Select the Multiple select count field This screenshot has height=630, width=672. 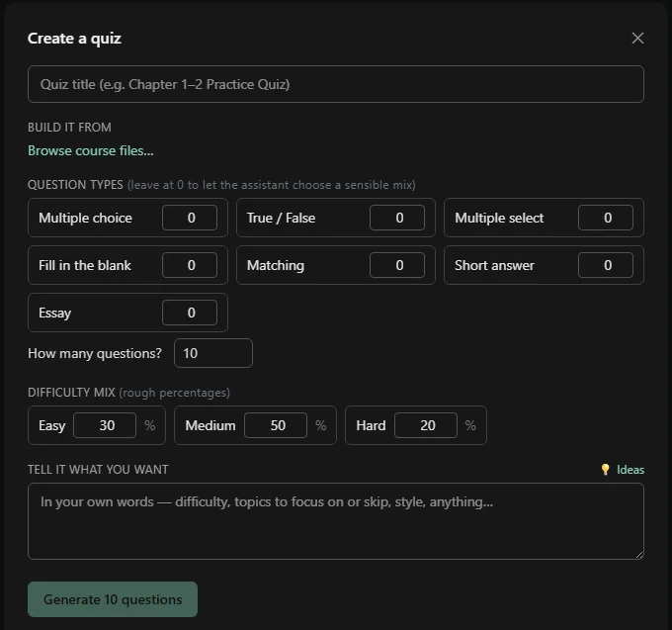(606, 218)
